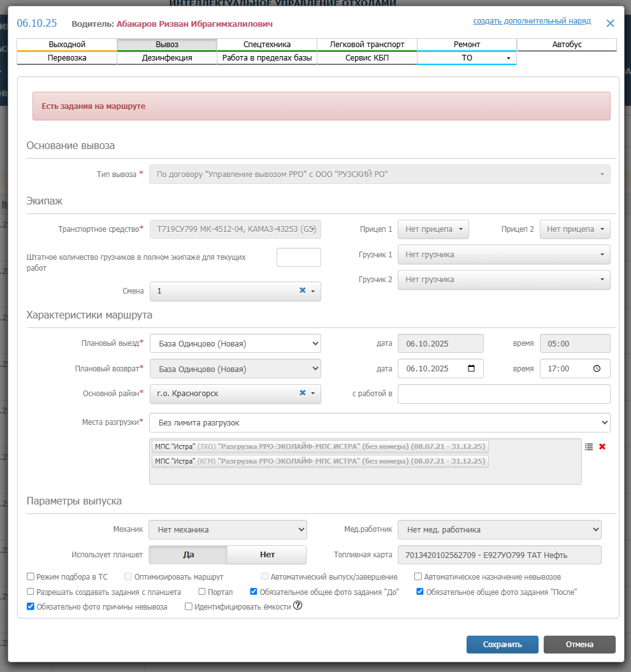
Task: Click the list icon beside unloading places
Action: [589, 447]
